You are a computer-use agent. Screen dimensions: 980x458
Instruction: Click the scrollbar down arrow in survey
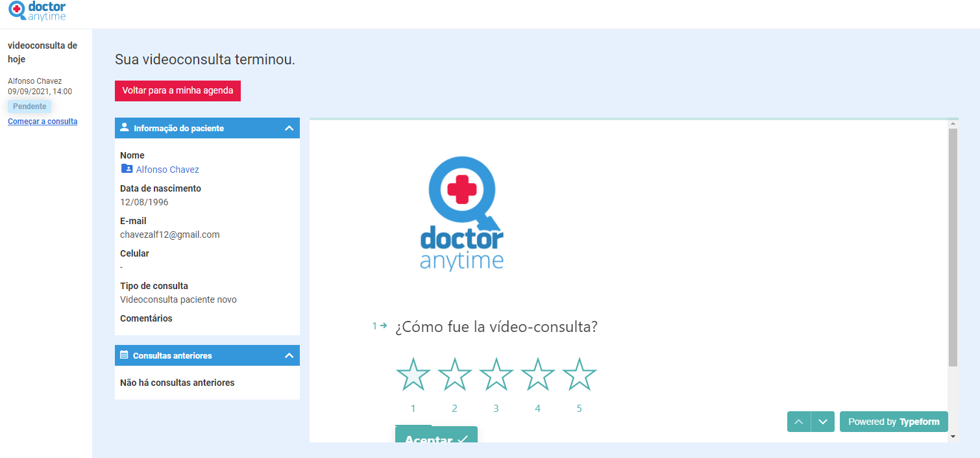pyautogui.click(x=953, y=437)
